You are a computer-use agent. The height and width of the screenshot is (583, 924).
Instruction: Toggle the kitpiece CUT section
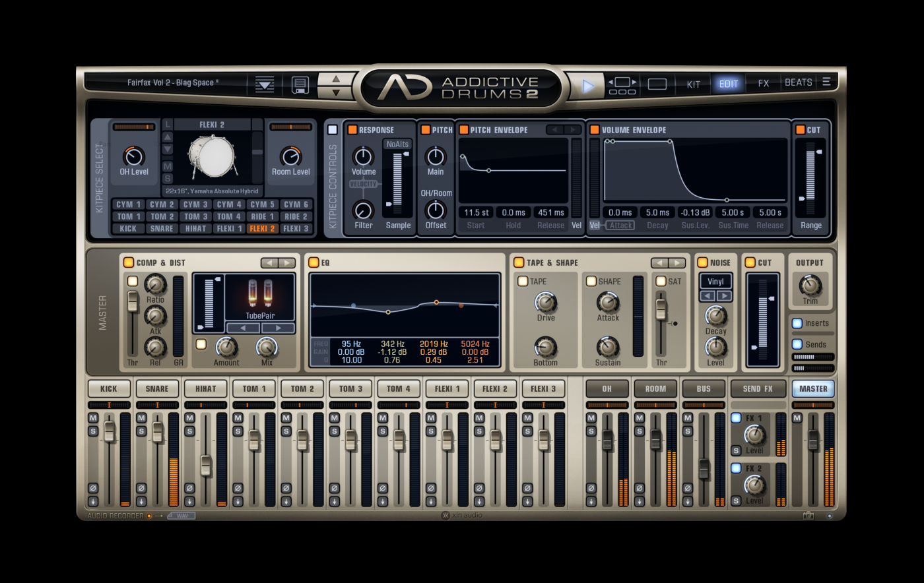point(801,130)
